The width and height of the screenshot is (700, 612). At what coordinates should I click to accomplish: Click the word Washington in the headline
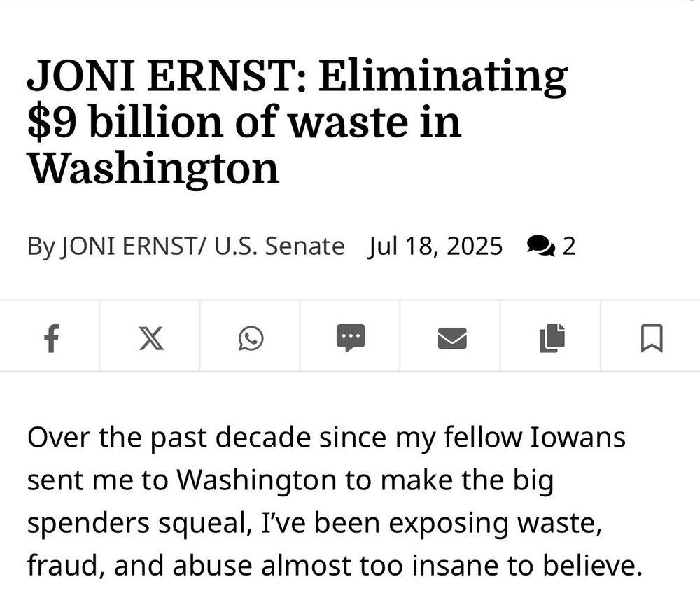point(153,169)
